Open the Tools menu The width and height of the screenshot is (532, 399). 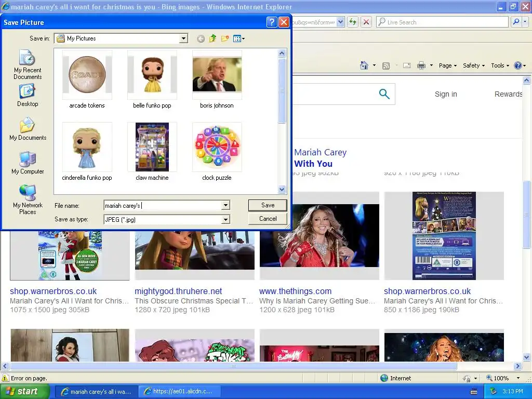(x=500, y=65)
